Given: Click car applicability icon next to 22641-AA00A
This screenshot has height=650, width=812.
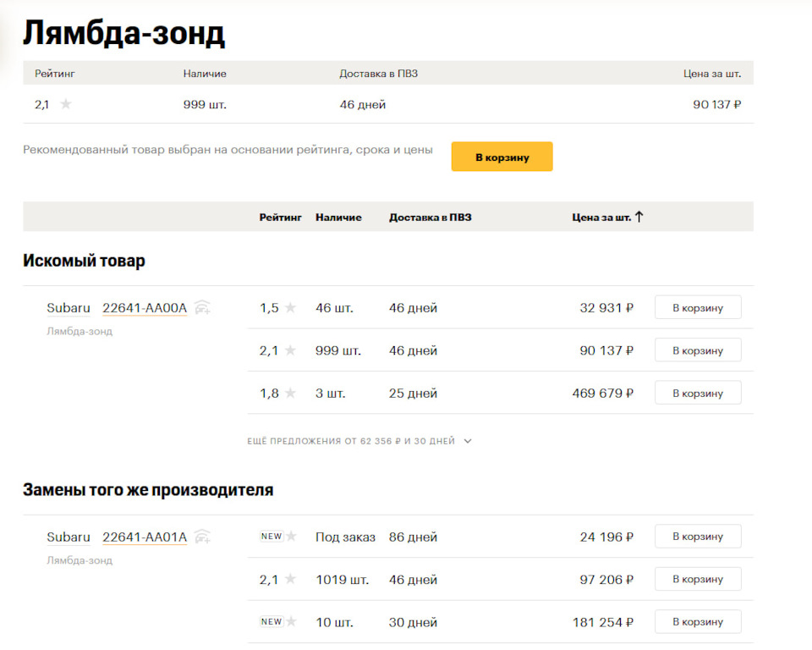Looking at the screenshot, I should [x=202, y=308].
